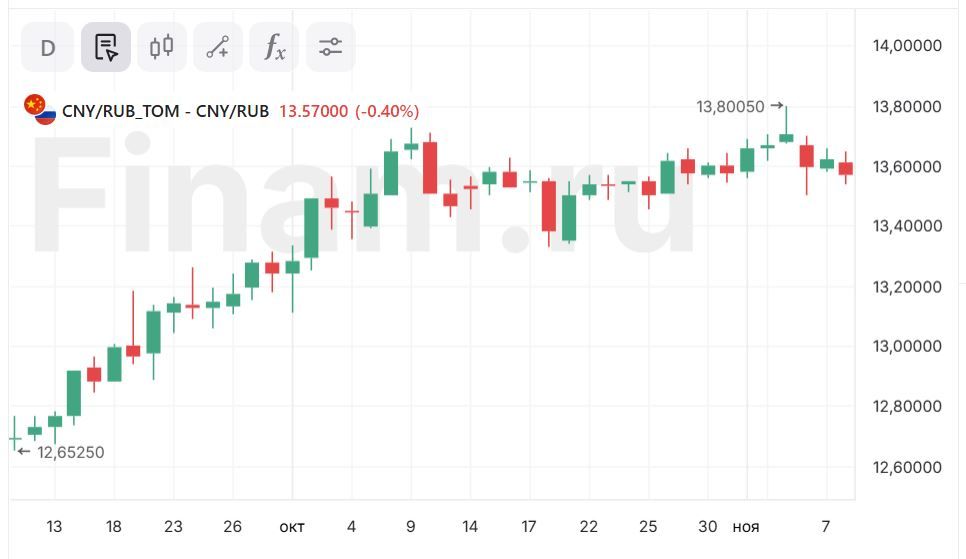The height and width of the screenshot is (559, 966).
Task: Click the date label 4 on the axis
Action: point(351,526)
